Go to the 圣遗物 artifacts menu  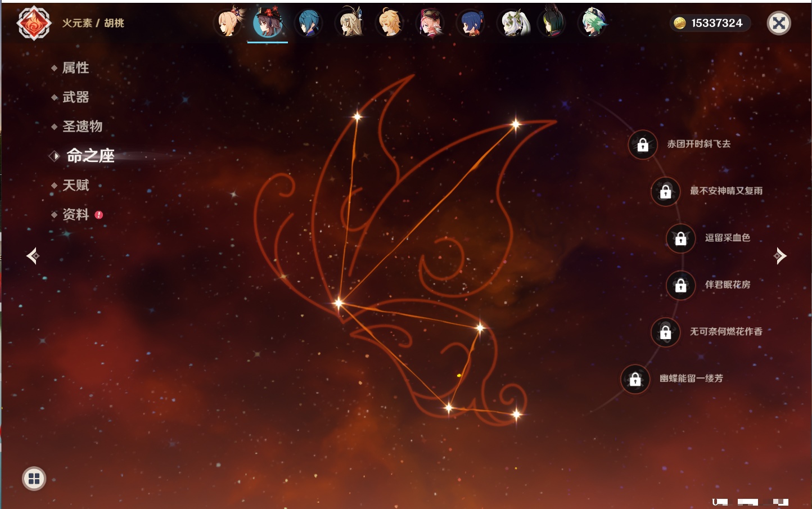coord(82,127)
